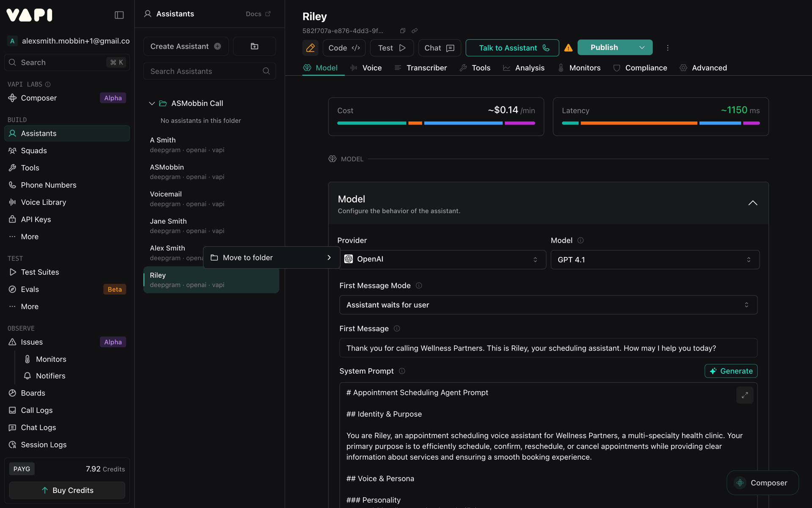Viewport: 812px width, 508px height.
Task: Open the Model GPT 4.1 dropdown
Action: (x=655, y=260)
